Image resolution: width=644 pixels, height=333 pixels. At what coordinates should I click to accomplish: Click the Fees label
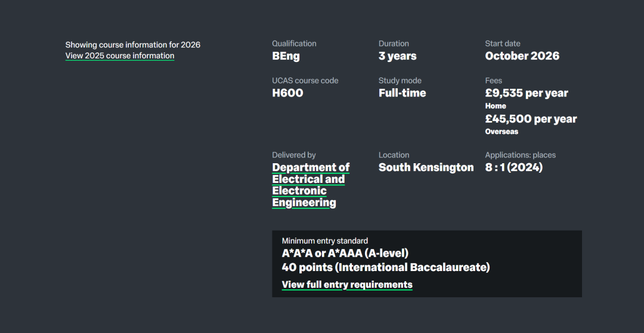point(494,80)
